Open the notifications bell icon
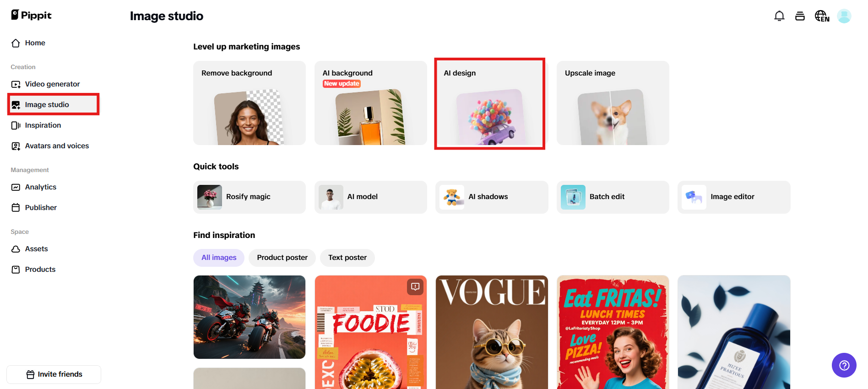Image resolution: width=868 pixels, height=389 pixels. 779,16
